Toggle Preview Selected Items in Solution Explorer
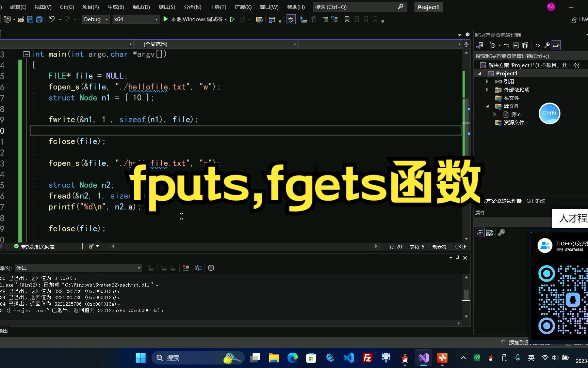The image size is (588, 368). 556,45
